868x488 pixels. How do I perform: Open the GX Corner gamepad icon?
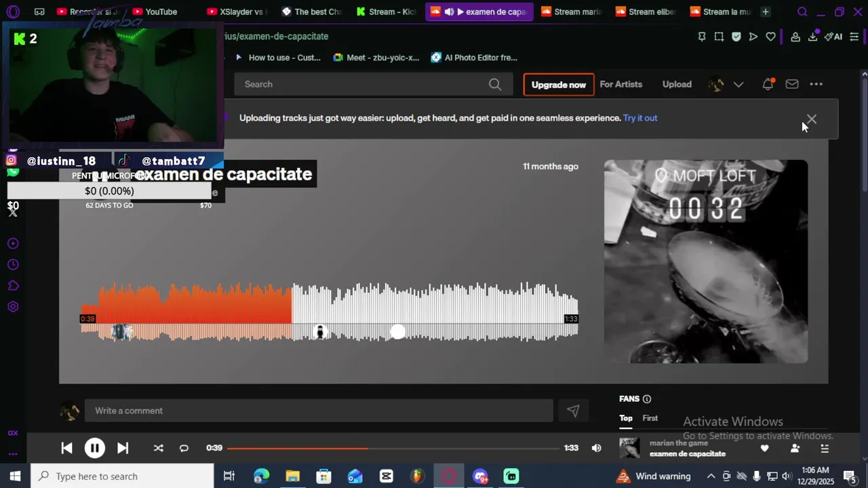pyautogui.click(x=39, y=12)
